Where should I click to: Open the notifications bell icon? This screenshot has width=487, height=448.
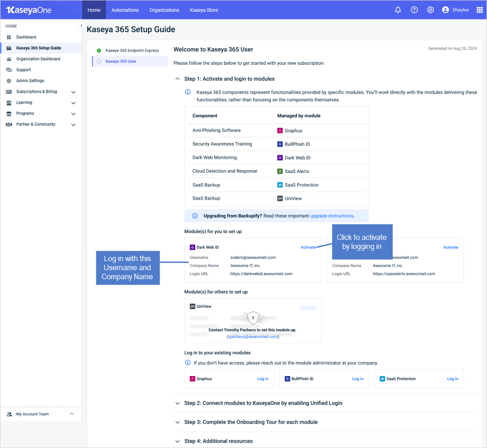click(x=398, y=10)
